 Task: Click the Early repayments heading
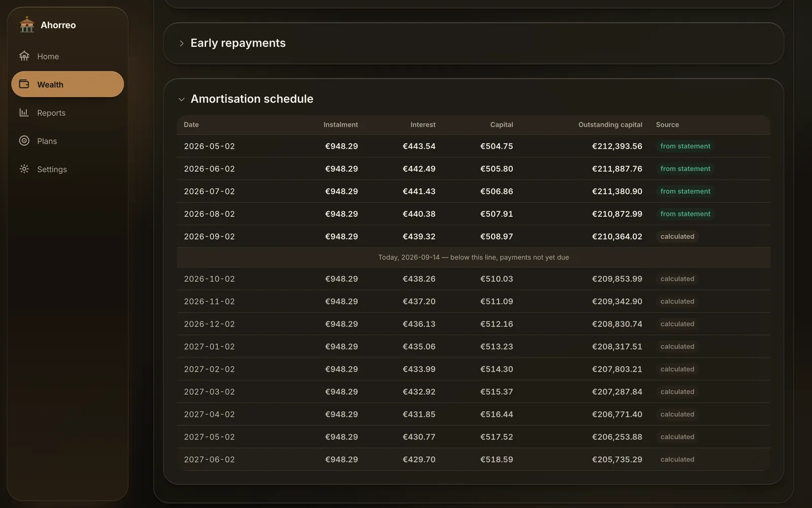click(238, 43)
